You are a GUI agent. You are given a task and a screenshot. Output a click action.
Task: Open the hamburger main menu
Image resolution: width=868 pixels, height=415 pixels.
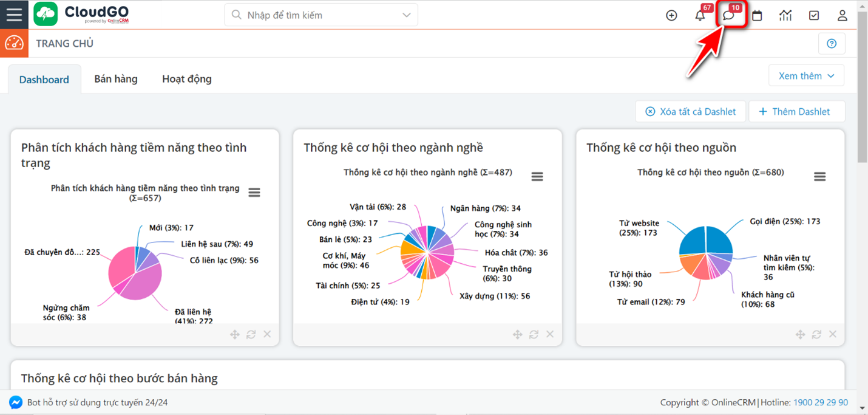(x=14, y=15)
